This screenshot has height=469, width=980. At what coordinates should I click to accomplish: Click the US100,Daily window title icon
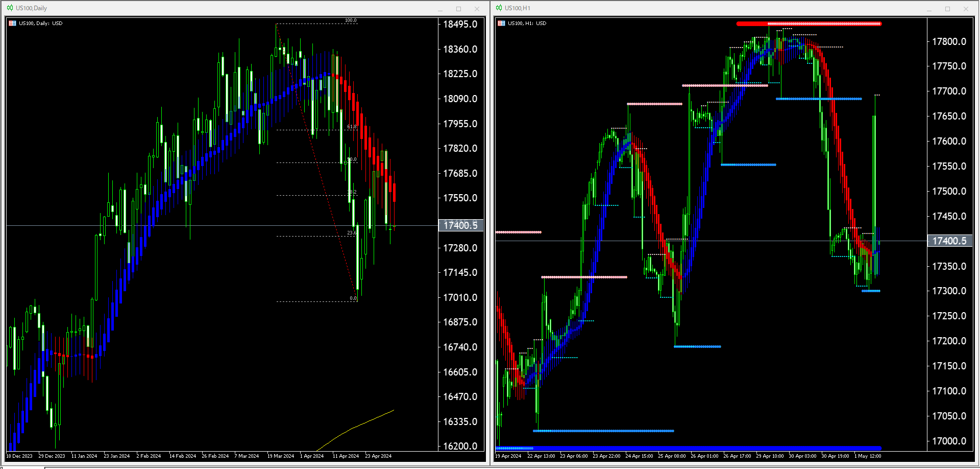tap(10, 8)
